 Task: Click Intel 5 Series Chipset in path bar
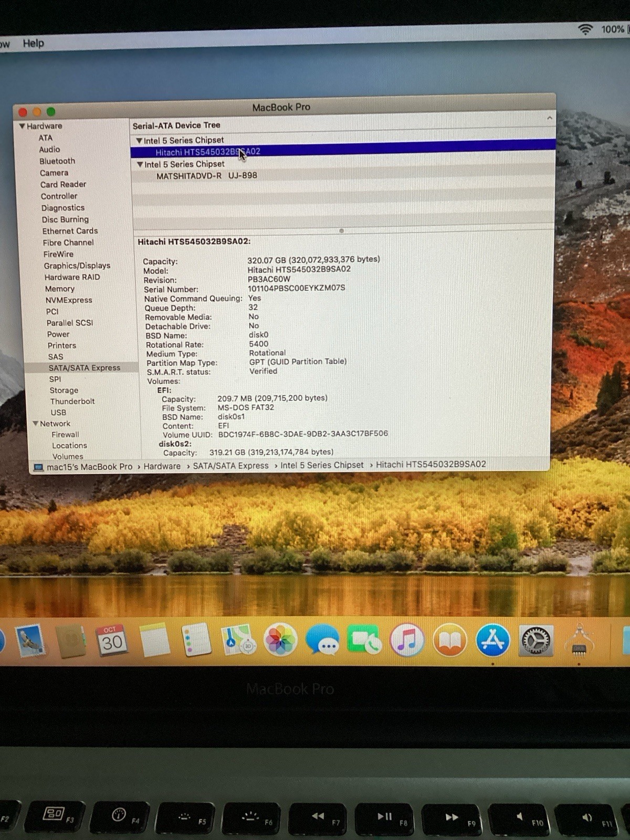322,465
